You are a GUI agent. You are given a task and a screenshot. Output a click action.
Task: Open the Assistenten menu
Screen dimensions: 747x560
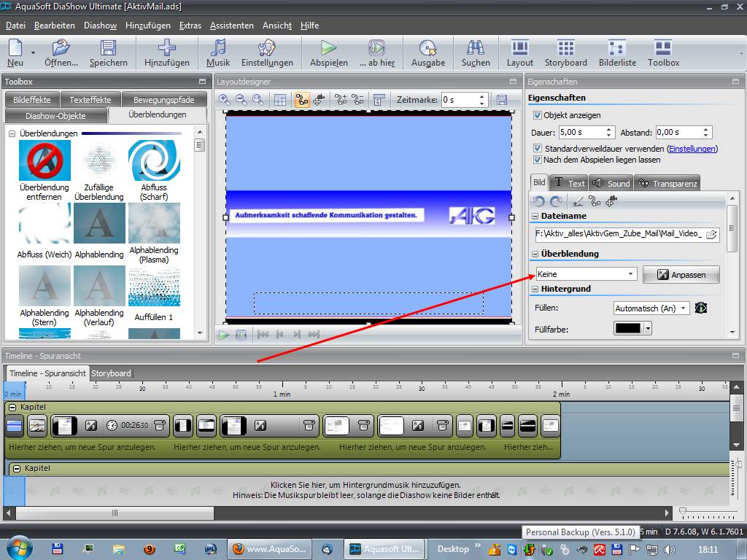(231, 26)
